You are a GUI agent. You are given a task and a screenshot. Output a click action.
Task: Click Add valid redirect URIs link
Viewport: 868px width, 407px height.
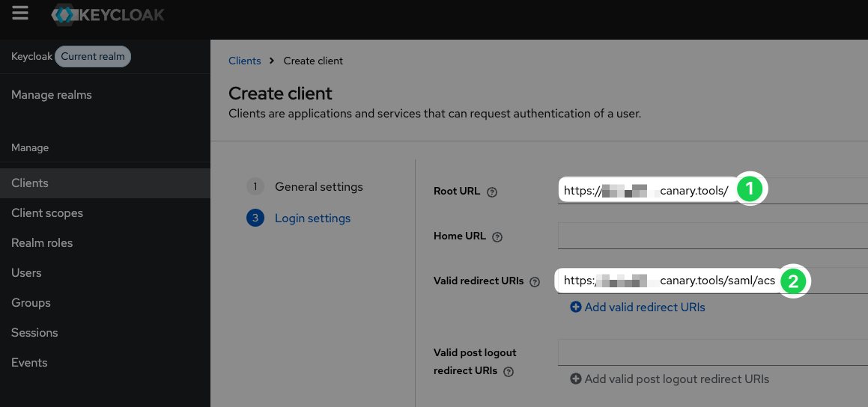[x=638, y=307]
